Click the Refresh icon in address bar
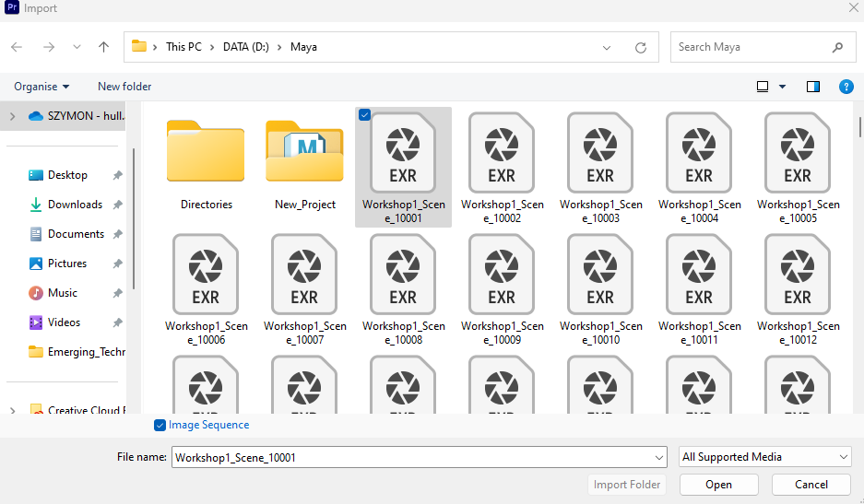864x504 pixels. coord(641,47)
